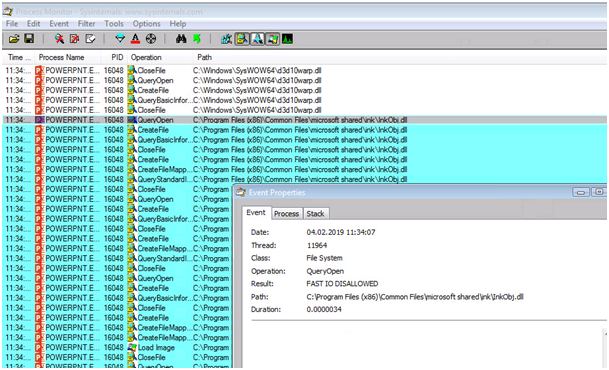Click the Date value 04.02.2019 11:34:07
The width and height of the screenshot is (609, 370).
pos(341,232)
